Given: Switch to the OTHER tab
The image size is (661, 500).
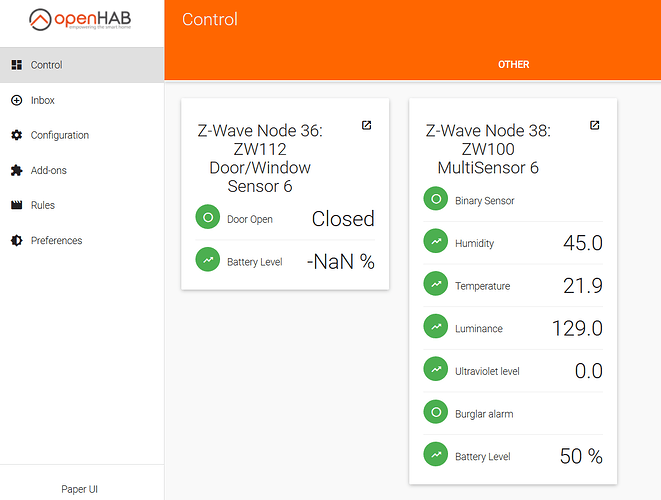Looking at the screenshot, I should pyautogui.click(x=514, y=65).
